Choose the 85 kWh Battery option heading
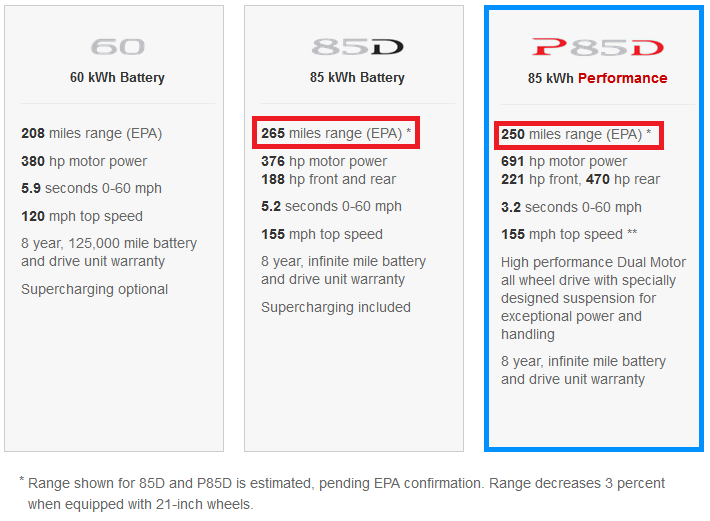 point(357,77)
